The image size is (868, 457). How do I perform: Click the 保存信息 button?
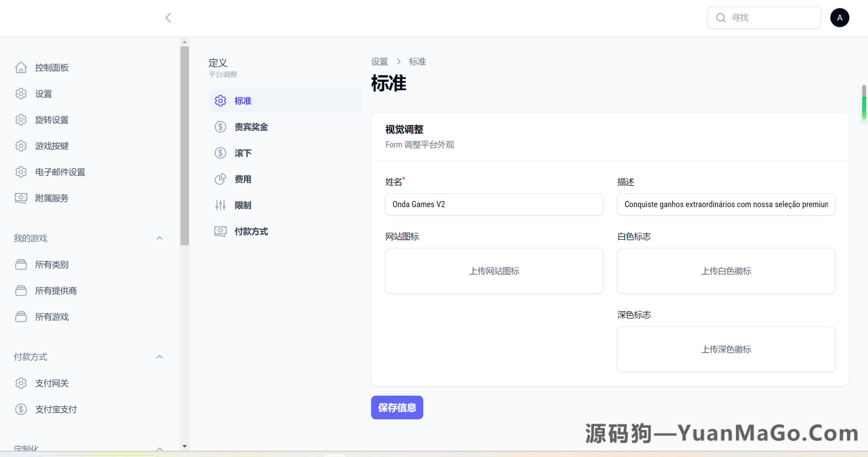pyautogui.click(x=397, y=407)
